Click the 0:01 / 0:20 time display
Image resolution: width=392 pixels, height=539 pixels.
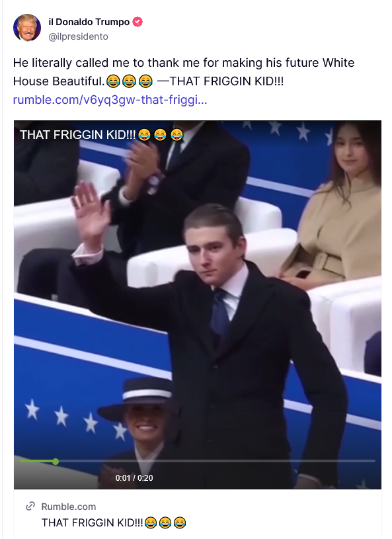[134, 477]
